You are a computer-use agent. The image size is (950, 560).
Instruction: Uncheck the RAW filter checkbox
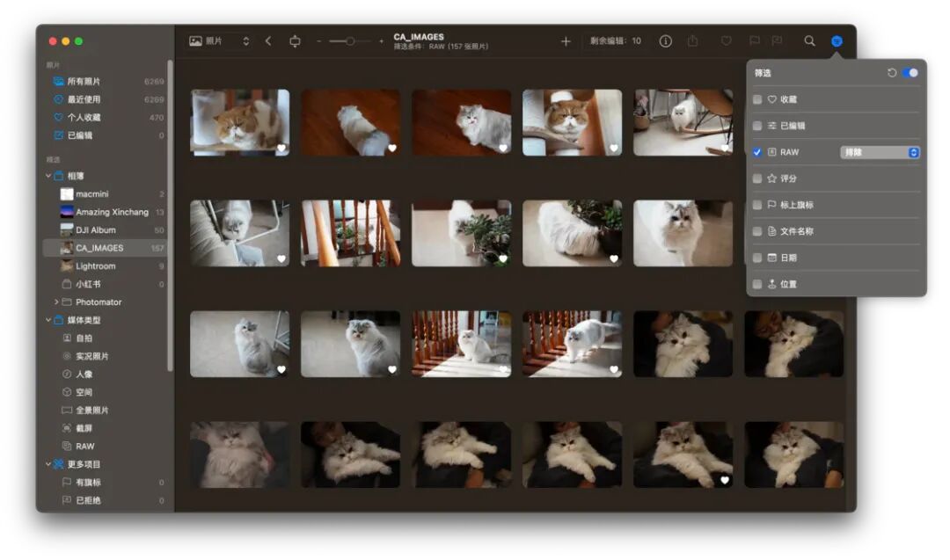coord(757,152)
